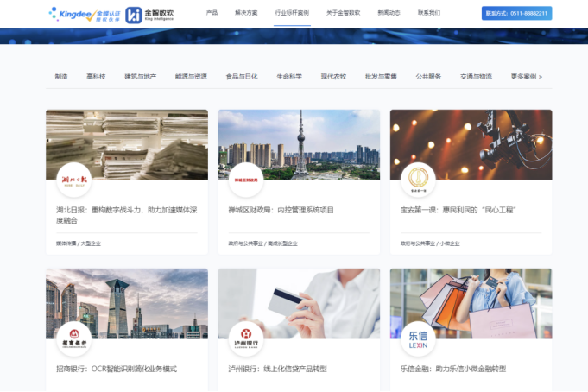This screenshot has width=588, height=392.
Task: Open the 产品 navigation menu
Action: (x=212, y=14)
